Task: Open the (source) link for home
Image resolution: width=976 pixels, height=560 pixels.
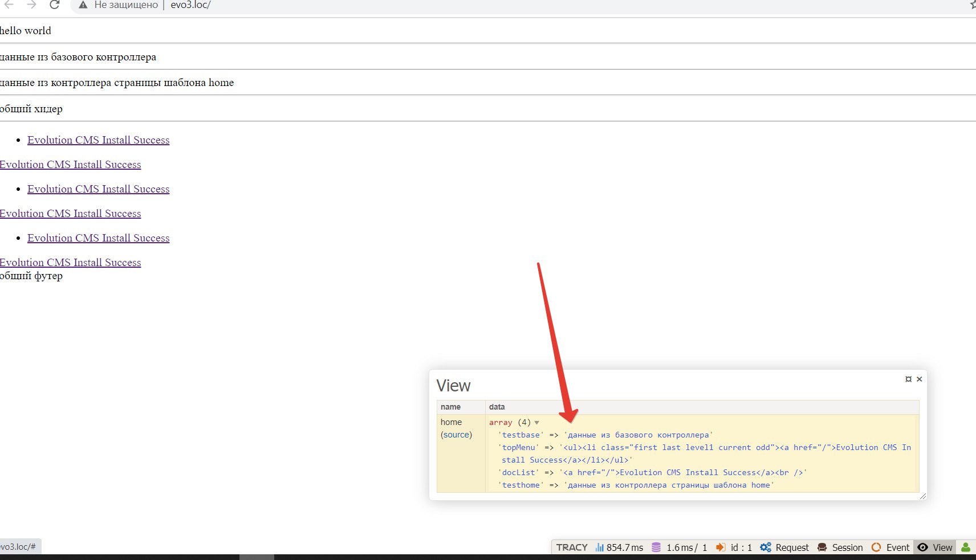Action: click(456, 435)
